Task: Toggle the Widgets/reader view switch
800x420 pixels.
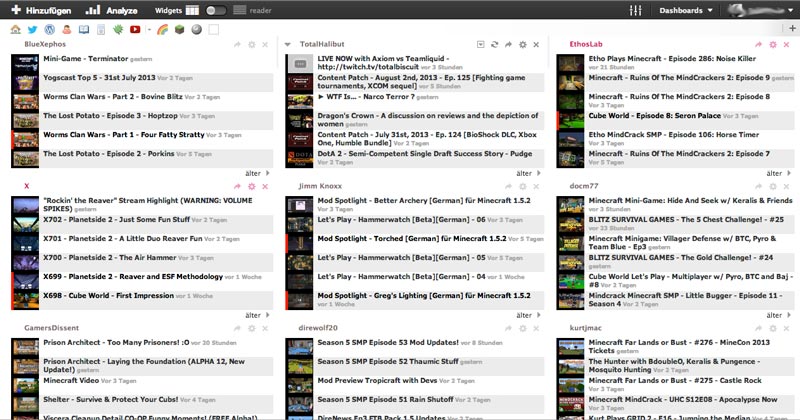Action: click(214, 11)
